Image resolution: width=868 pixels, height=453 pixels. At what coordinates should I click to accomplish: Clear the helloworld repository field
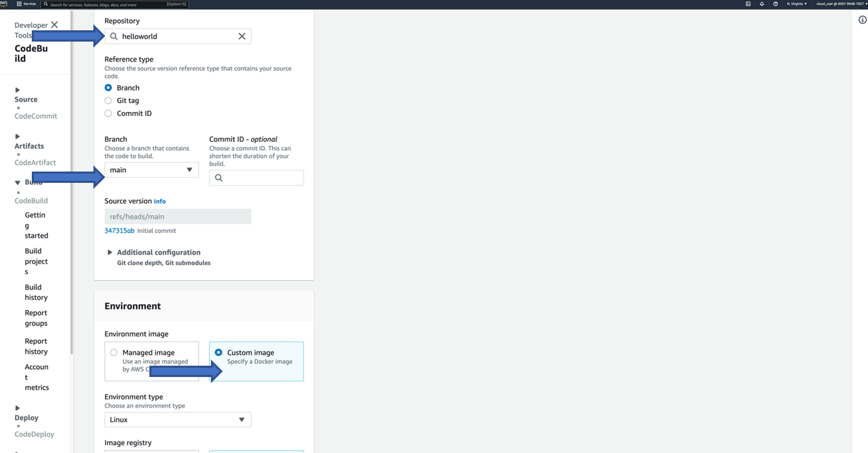tap(242, 36)
